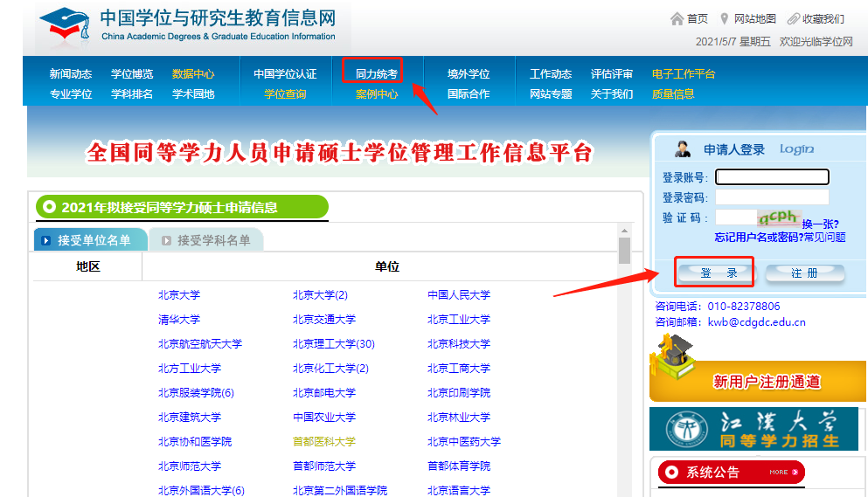Open 北京工业大学 link
The height and width of the screenshot is (497, 868).
[x=459, y=320]
